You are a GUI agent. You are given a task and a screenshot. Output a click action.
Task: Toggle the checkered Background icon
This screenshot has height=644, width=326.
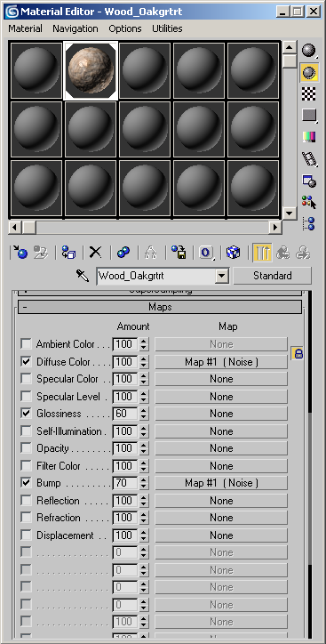click(x=310, y=94)
